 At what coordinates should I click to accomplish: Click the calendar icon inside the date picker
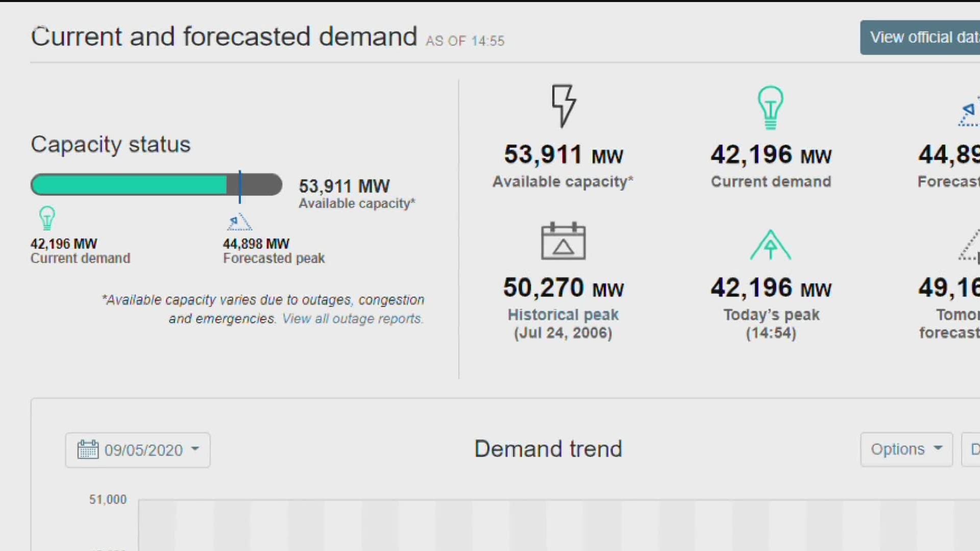point(88,449)
